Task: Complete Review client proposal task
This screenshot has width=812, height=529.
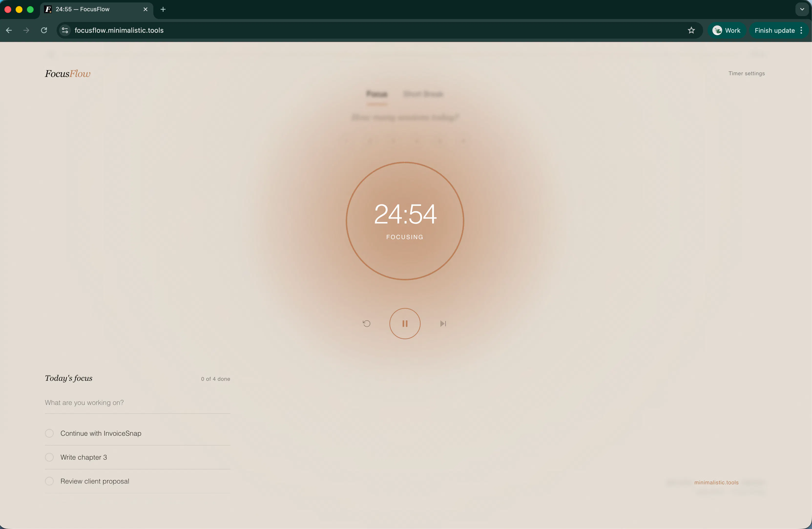Action: (x=50, y=481)
